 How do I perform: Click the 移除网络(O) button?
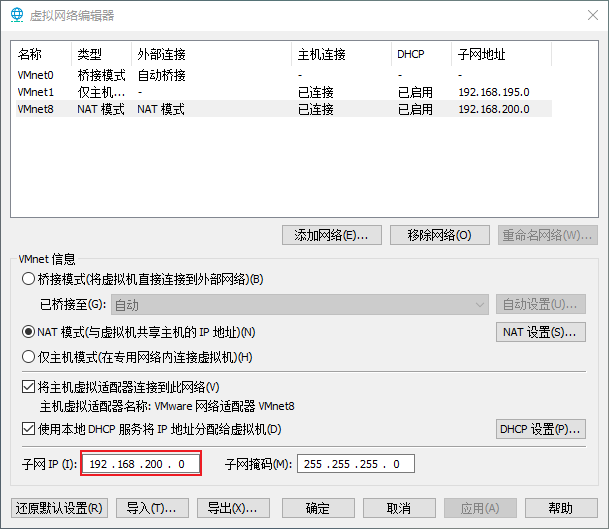(x=440, y=235)
